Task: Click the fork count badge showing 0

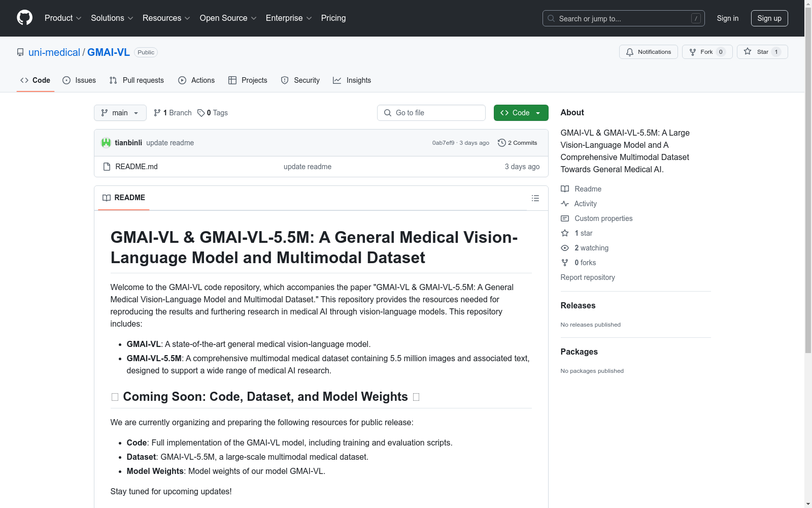Action: [x=721, y=52]
